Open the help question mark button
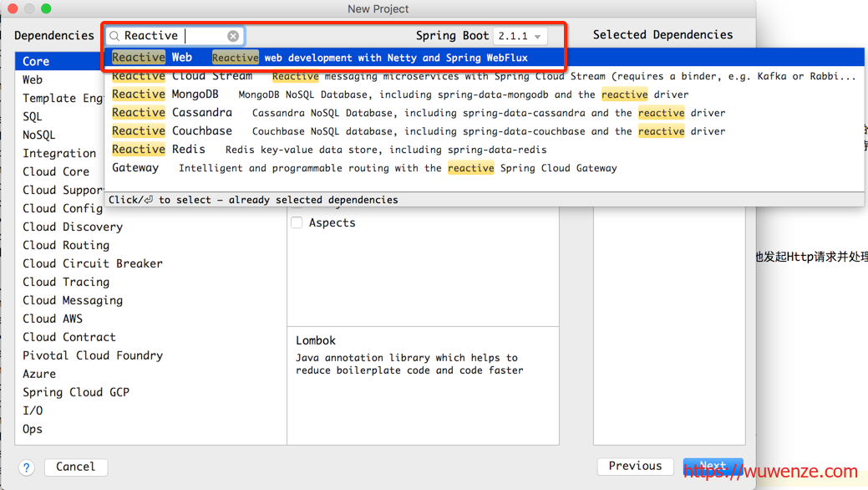Screen dimensions: 868x490 pyautogui.click(x=26, y=467)
